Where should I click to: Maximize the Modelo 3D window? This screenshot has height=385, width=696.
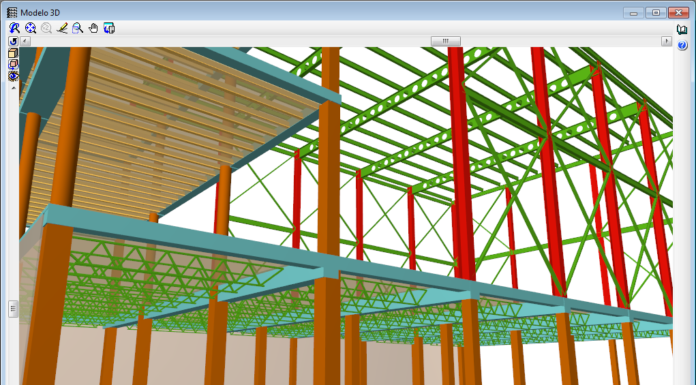656,13
